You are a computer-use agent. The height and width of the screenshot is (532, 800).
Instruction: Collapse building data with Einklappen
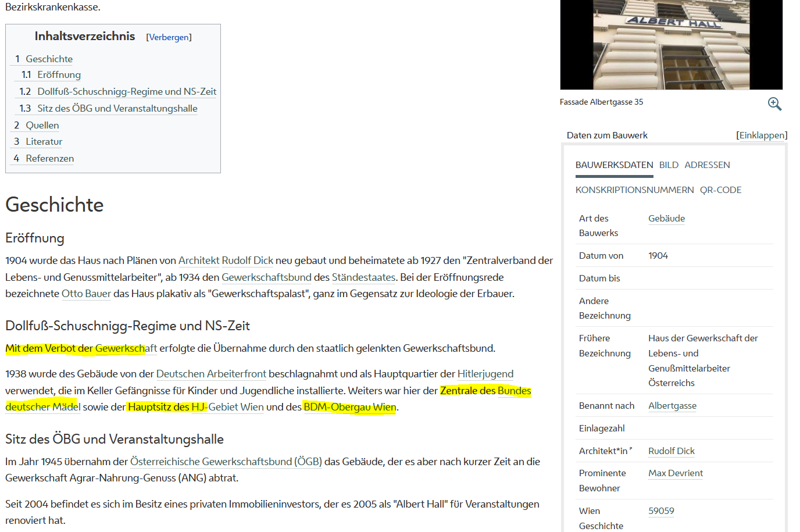point(762,135)
